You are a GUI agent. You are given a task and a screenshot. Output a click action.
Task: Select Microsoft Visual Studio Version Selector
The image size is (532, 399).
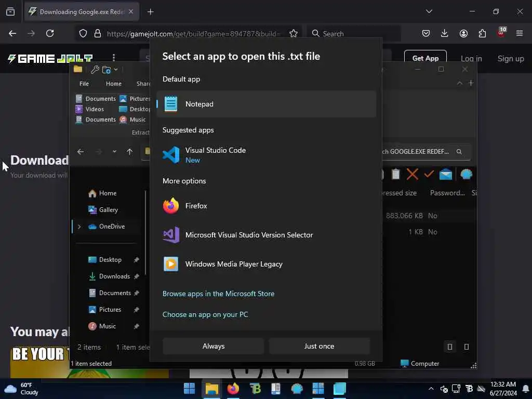coord(267,235)
